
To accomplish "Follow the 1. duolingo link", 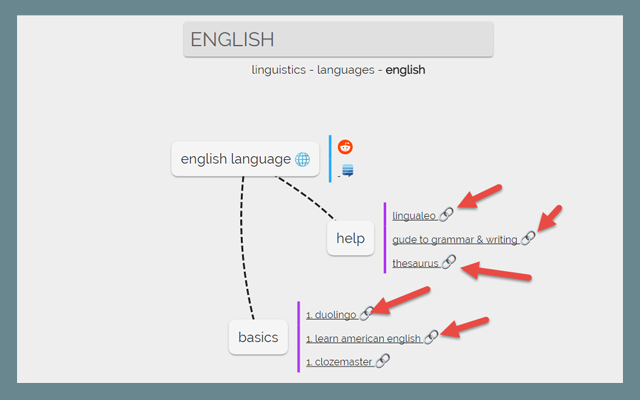I will click(x=331, y=315).
